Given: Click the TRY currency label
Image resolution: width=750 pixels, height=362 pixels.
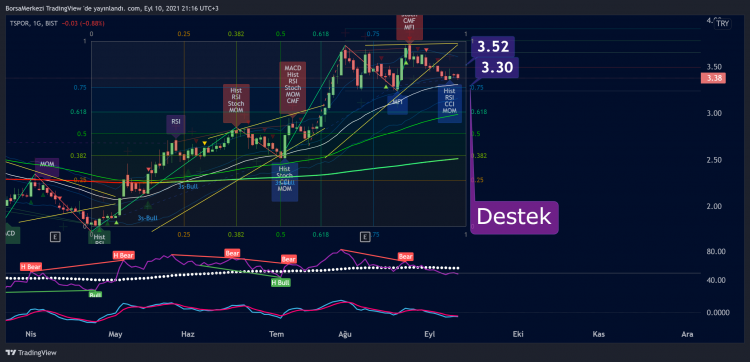Looking at the screenshot, I should coord(723,23).
